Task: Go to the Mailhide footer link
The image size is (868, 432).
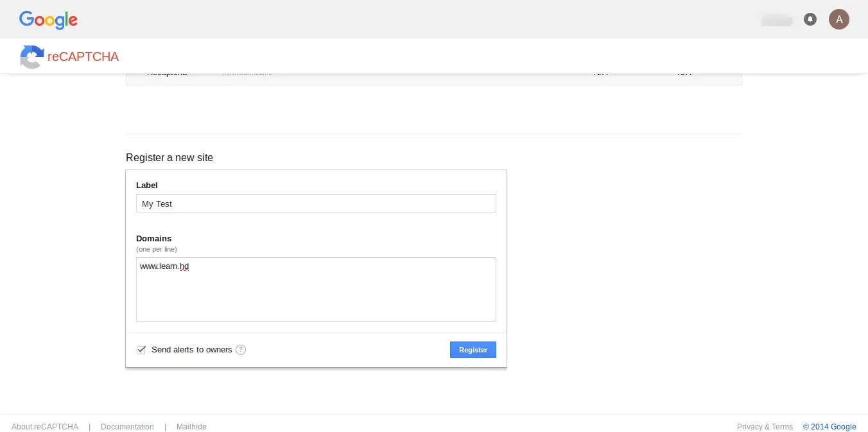Action: [191, 427]
